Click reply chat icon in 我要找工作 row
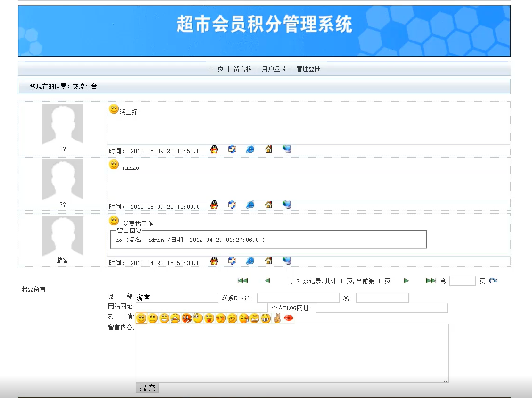 coord(287,261)
